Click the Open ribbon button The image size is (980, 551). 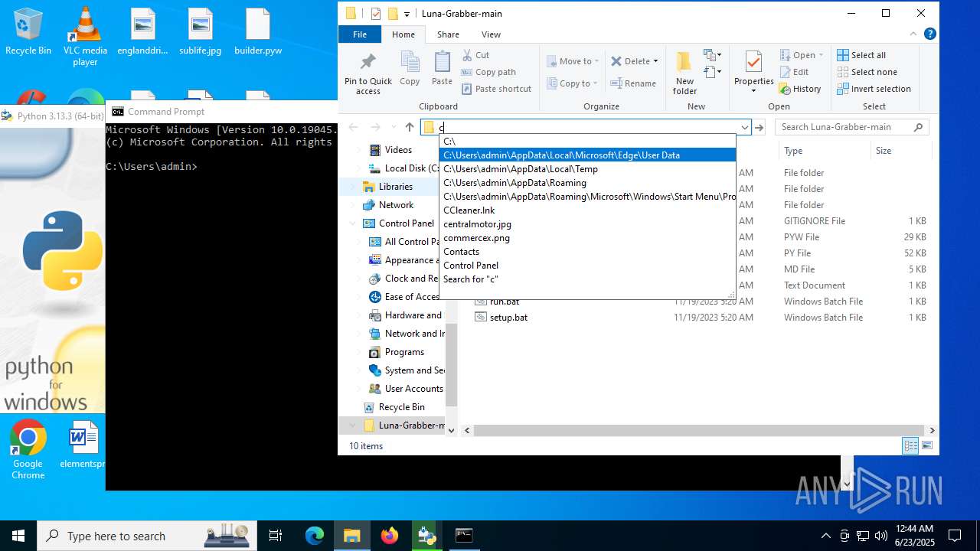802,55
